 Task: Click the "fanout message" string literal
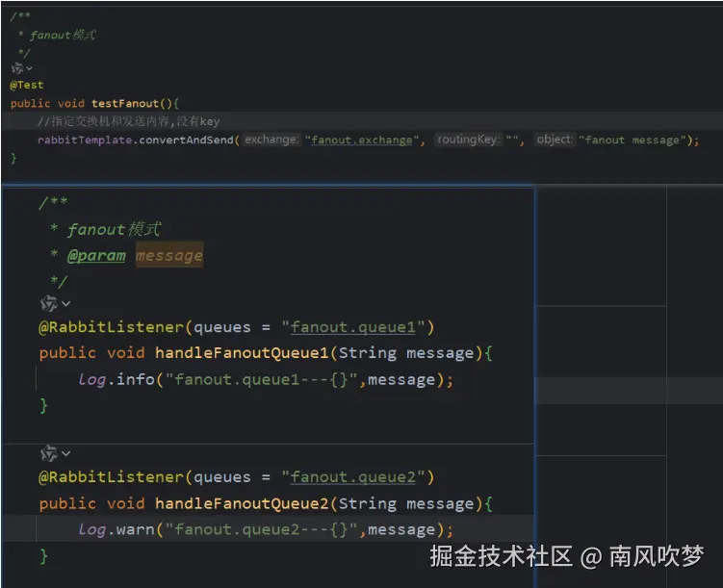pos(633,141)
